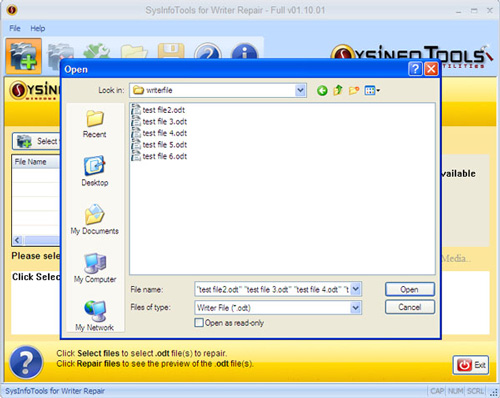Enable the Open as read-only checkbox

199,323
